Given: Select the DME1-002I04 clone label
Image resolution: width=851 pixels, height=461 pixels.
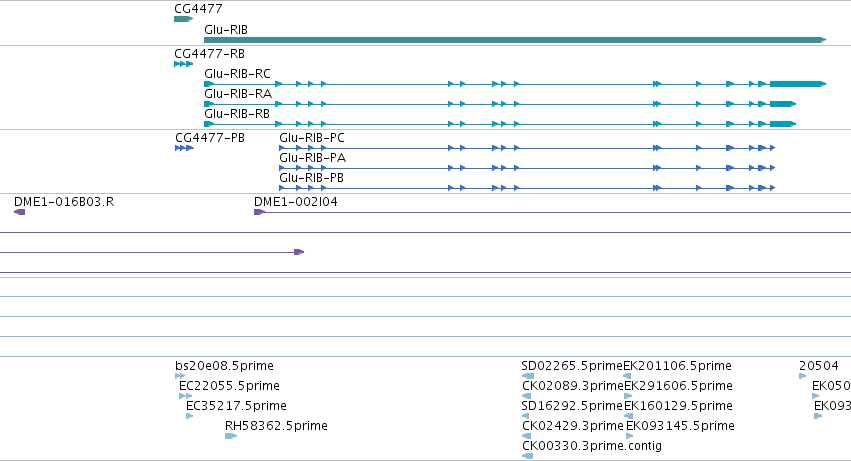Looking at the screenshot, I should coord(296,202).
